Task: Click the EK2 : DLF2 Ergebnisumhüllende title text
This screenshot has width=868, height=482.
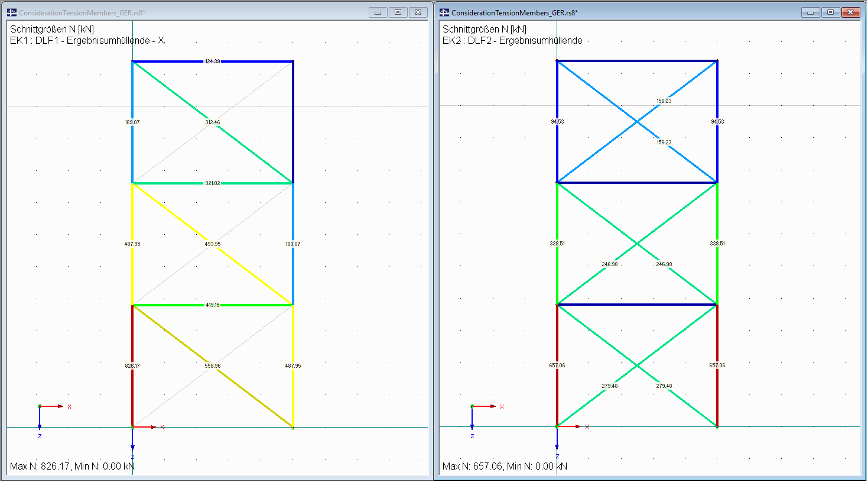Action: pyautogui.click(x=511, y=40)
